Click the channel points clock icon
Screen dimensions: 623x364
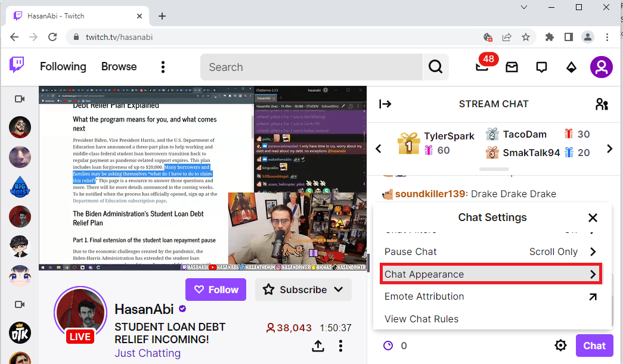pyautogui.click(x=388, y=346)
